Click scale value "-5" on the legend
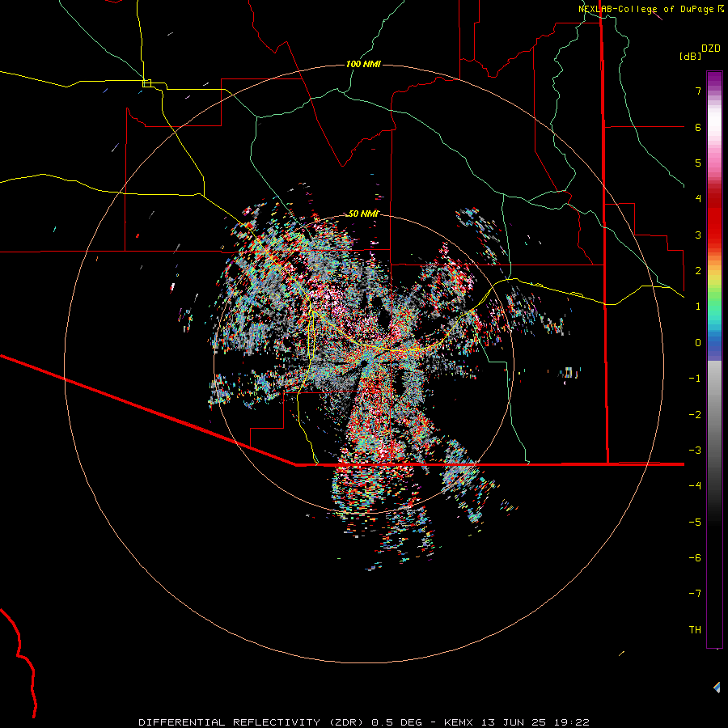Screen dimensions: 728x728 [x=695, y=523]
